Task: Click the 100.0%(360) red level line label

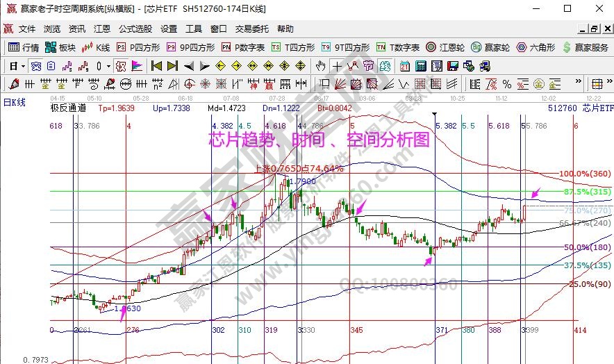Action: (585, 173)
